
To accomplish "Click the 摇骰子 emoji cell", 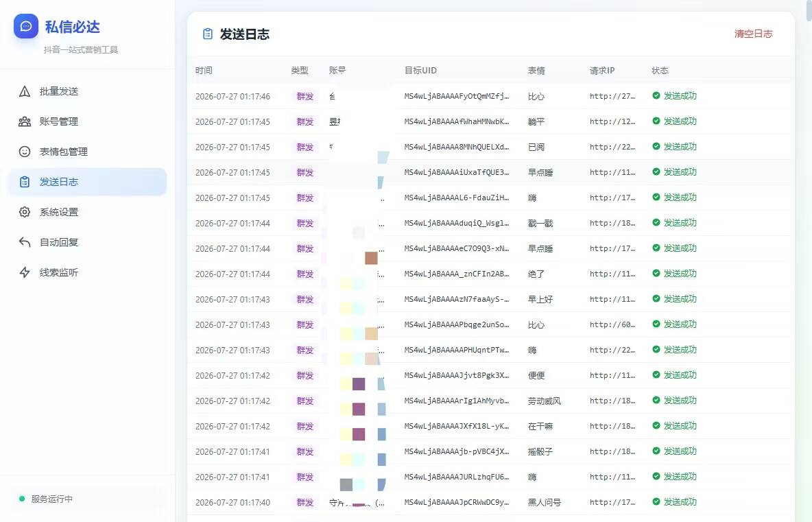I will tap(540, 451).
